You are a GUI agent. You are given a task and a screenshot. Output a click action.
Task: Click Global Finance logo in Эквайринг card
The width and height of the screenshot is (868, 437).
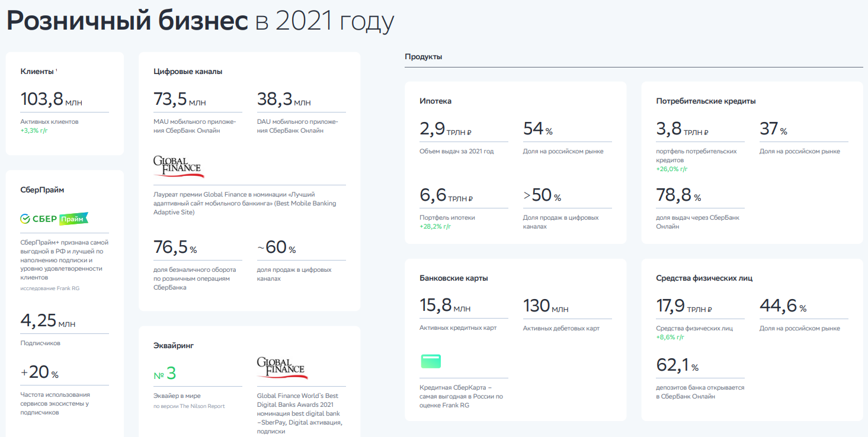pos(282,368)
